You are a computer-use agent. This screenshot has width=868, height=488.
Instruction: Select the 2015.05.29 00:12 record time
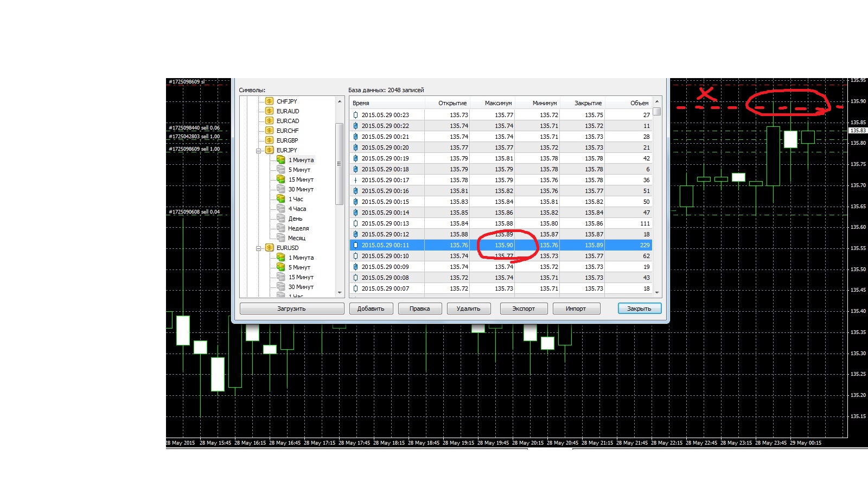(385, 234)
